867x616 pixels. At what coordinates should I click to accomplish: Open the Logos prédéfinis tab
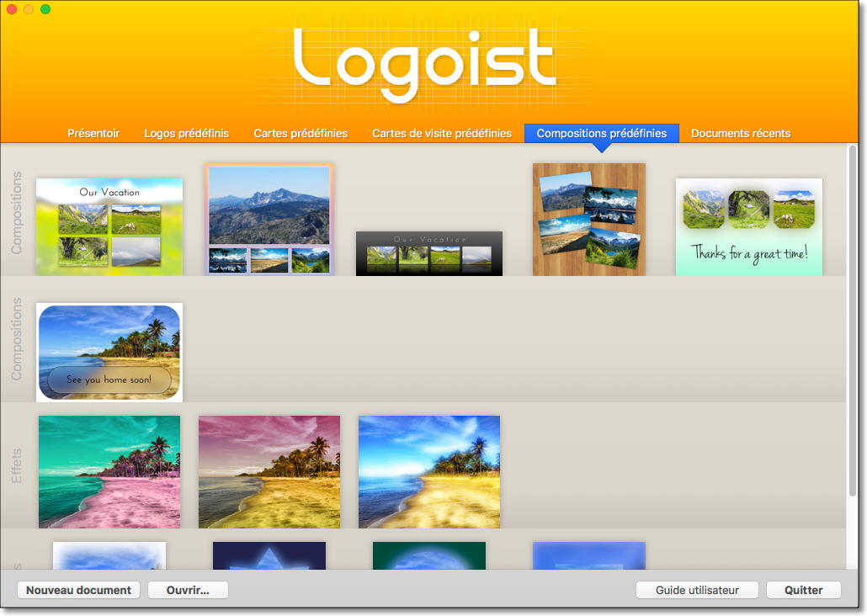tap(186, 133)
